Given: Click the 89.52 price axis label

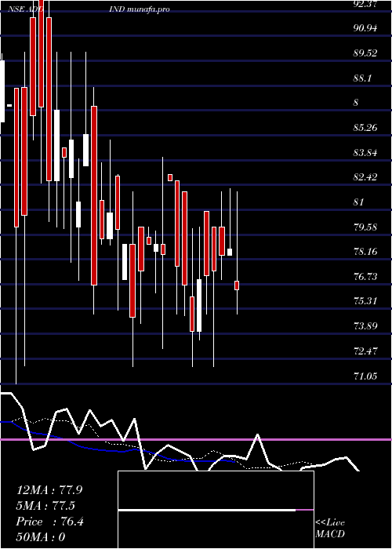Looking at the screenshot, I should [365, 53].
